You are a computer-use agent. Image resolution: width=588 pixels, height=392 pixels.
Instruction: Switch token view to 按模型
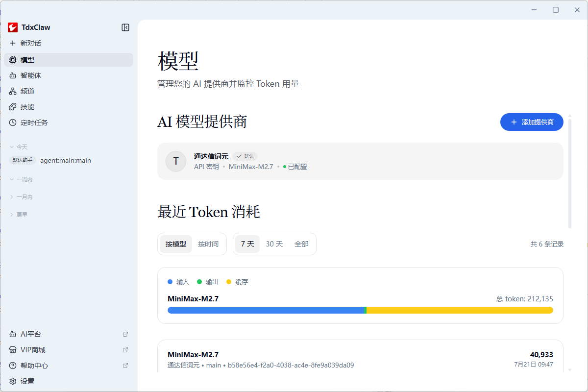pyautogui.click(x=176, y=244)
